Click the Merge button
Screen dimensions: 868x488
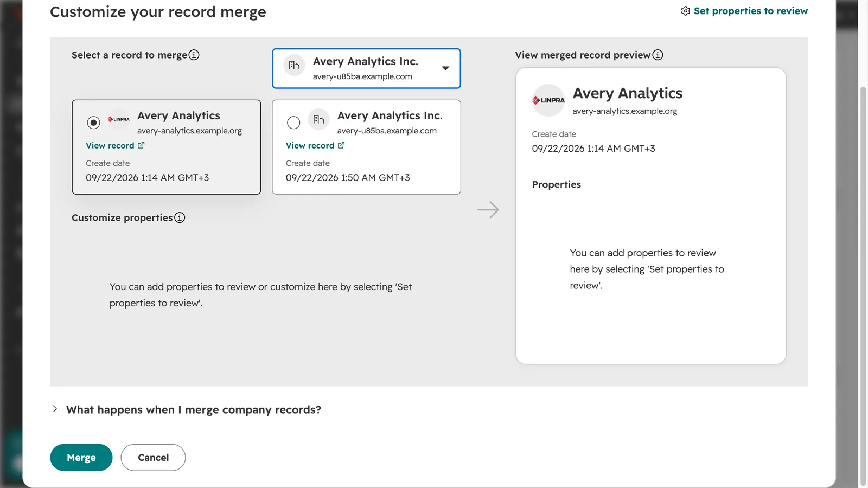pos(81,458)
